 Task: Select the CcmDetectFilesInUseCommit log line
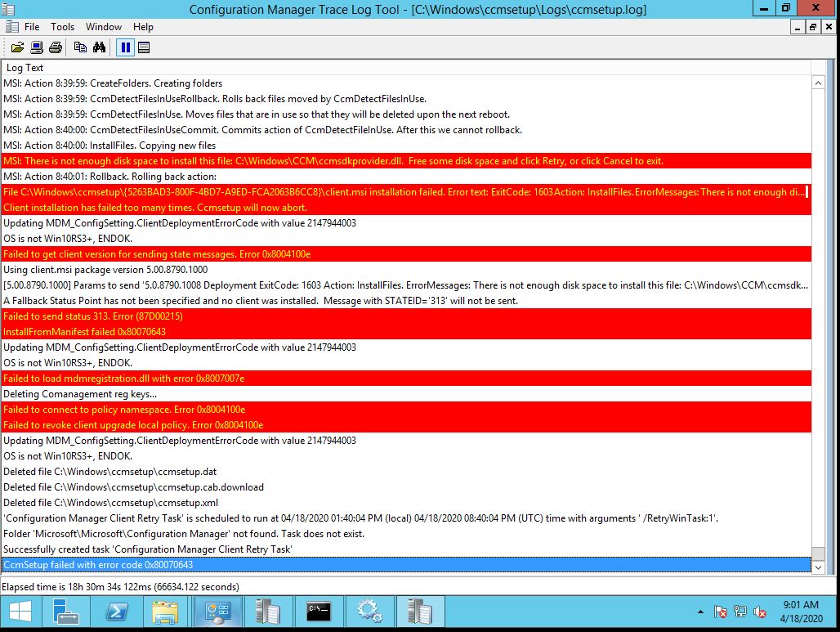pyautogui.click(x=406, y=130)
